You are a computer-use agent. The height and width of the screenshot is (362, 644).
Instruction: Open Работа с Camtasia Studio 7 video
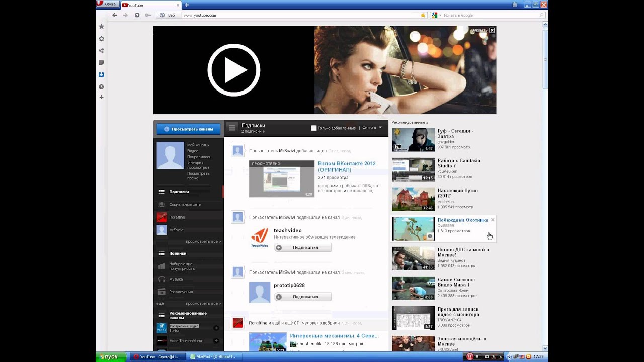pos(458,163)
